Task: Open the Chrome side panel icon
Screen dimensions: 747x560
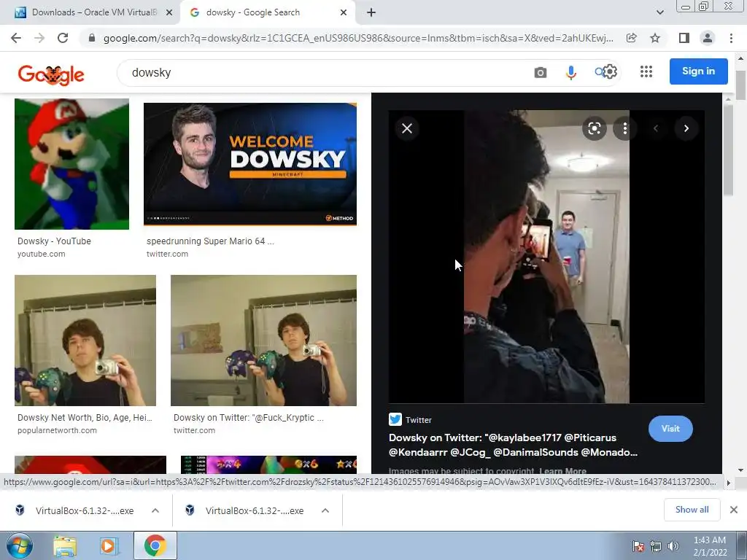Action: (684, 38)
